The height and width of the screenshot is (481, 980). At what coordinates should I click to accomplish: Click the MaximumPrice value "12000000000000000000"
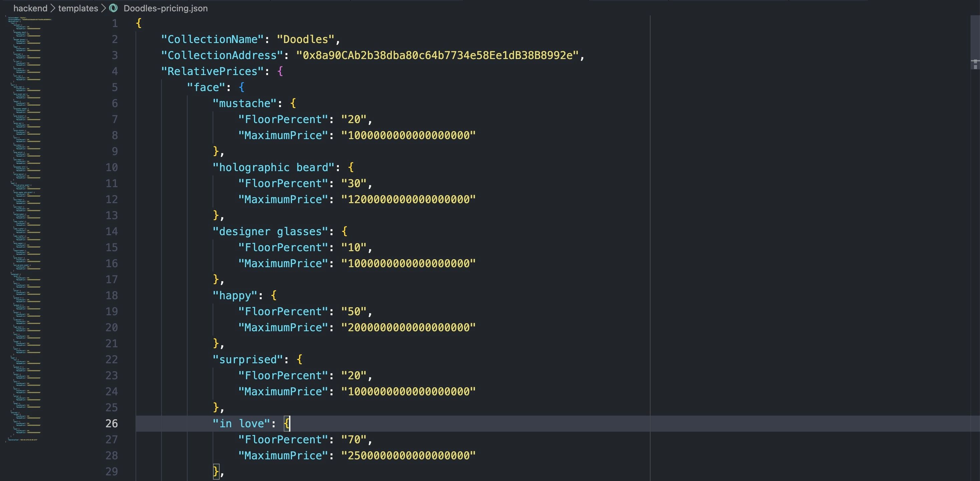click(409, 199)
